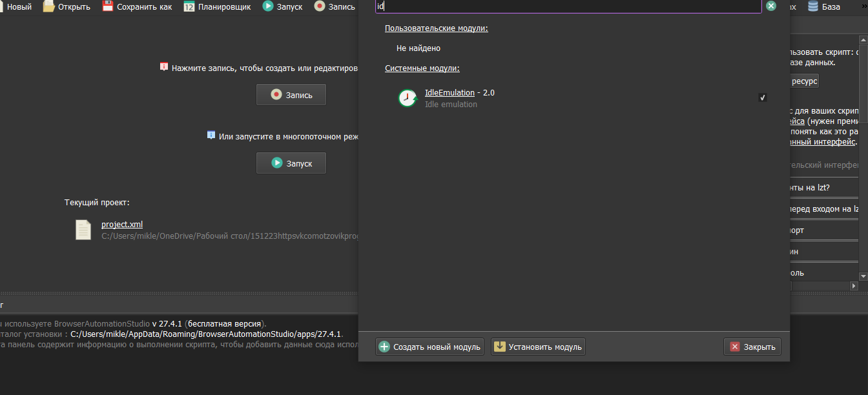The height and width of the screenshot is (395, 868).
Task: Clear the module search with green X icon
Action: [771, 6]
